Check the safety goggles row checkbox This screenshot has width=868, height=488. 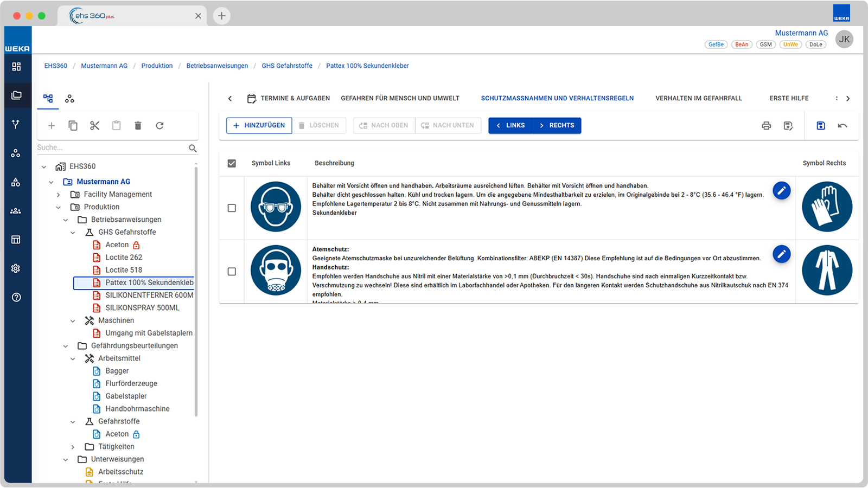(x=232, y=208)
